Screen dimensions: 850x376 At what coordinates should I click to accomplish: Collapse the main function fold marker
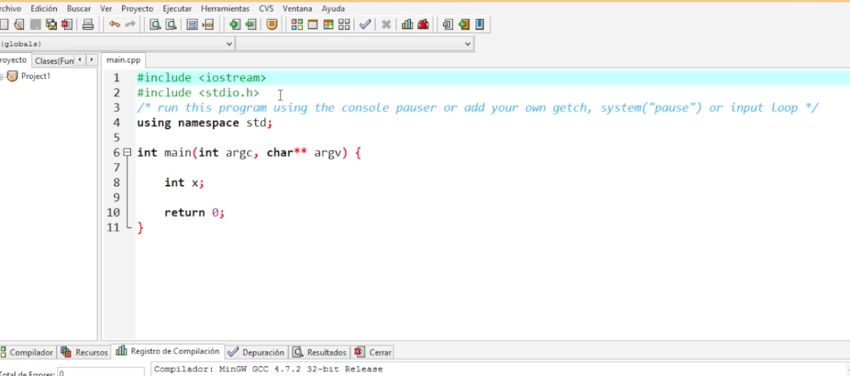click(x=127, y=153)
